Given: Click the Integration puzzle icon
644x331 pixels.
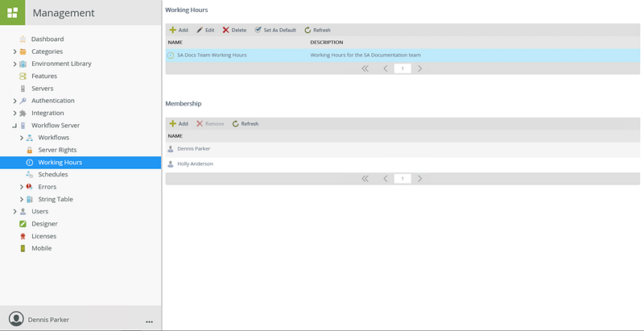Looking at the screenshot, I should pyautogui.click(x=23, y=113).
